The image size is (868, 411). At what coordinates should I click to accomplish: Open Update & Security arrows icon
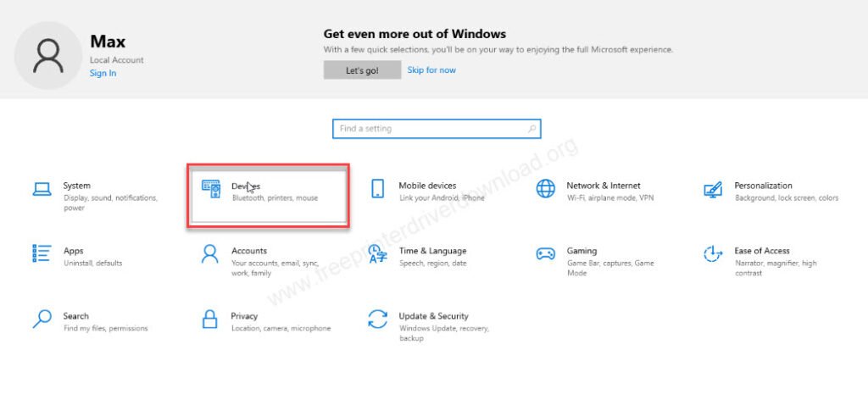coord(377,319)
